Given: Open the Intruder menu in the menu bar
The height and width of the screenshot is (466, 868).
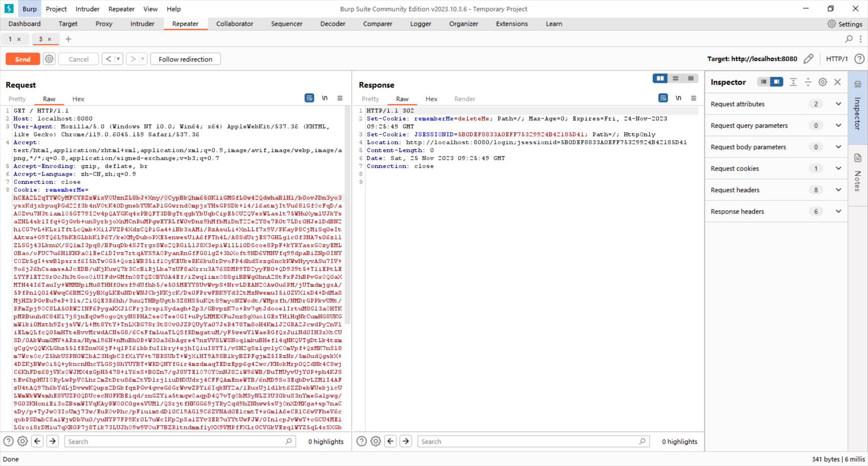Looking at the screenshot, I should [x=87, y=9].
